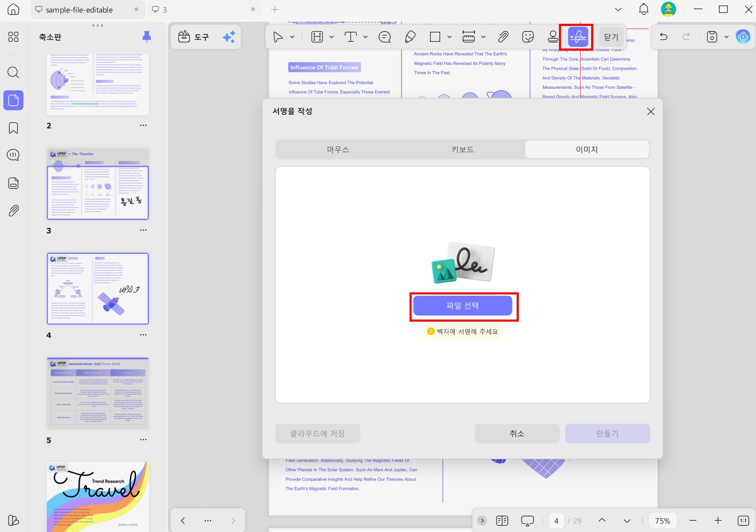Screen dimensions: 756x532
Task: Expand the measurement tool dropdown
Action: tap(483, 37)
